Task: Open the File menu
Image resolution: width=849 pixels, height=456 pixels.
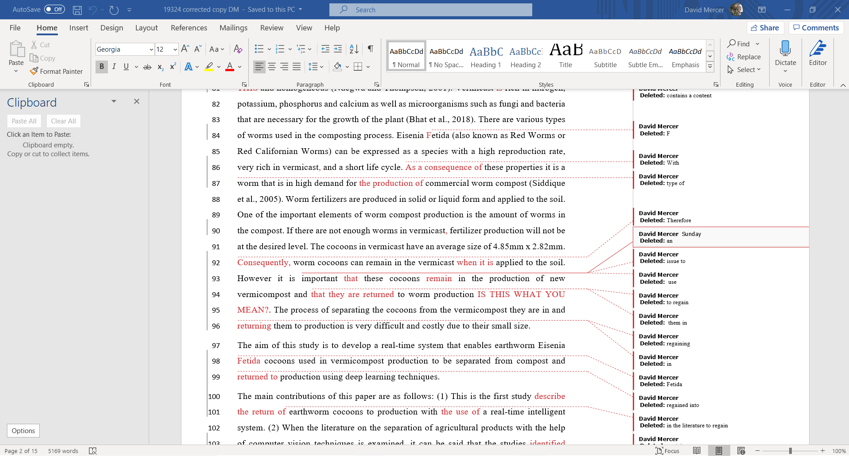Action: 15,28
